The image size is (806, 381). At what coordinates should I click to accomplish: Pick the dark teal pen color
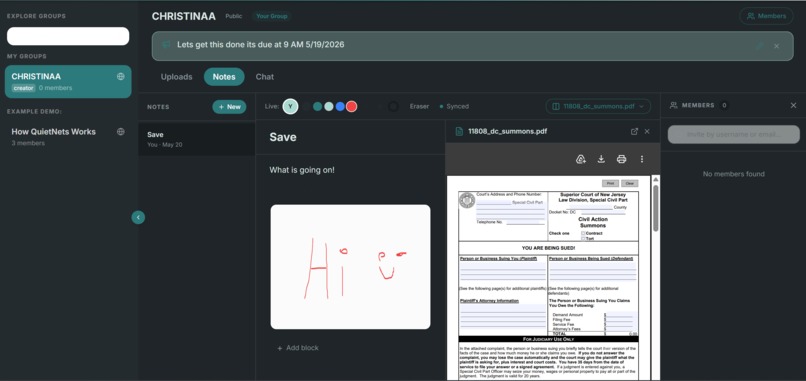317,106
